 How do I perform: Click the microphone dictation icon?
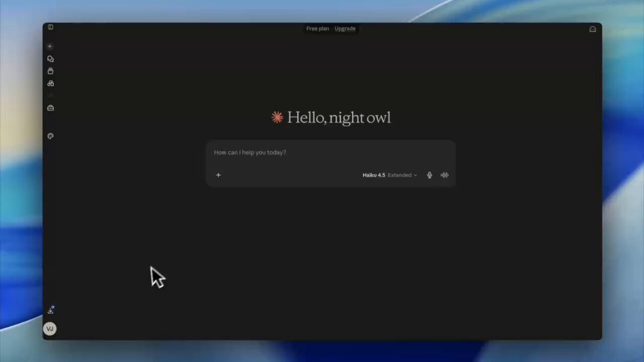[x=429, y=175]
